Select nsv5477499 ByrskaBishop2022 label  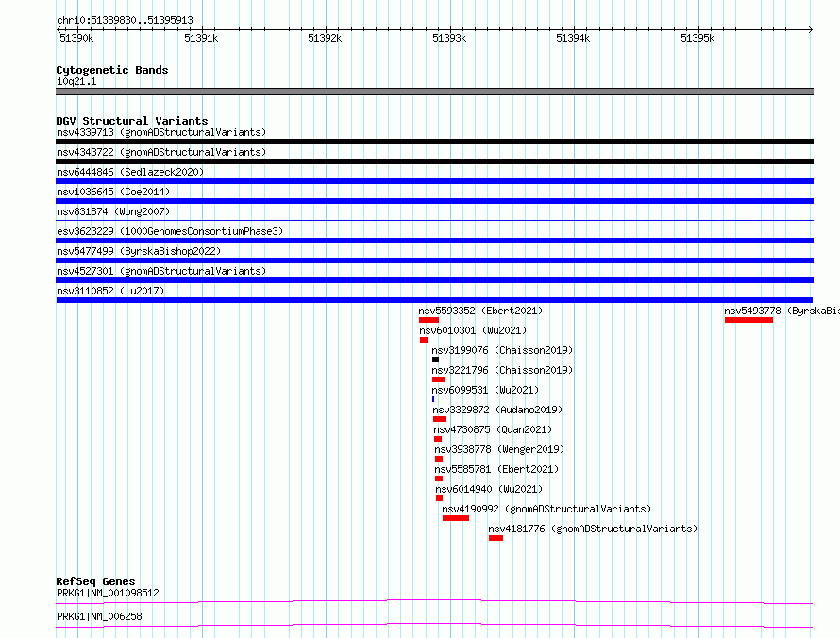click(139, 251)
